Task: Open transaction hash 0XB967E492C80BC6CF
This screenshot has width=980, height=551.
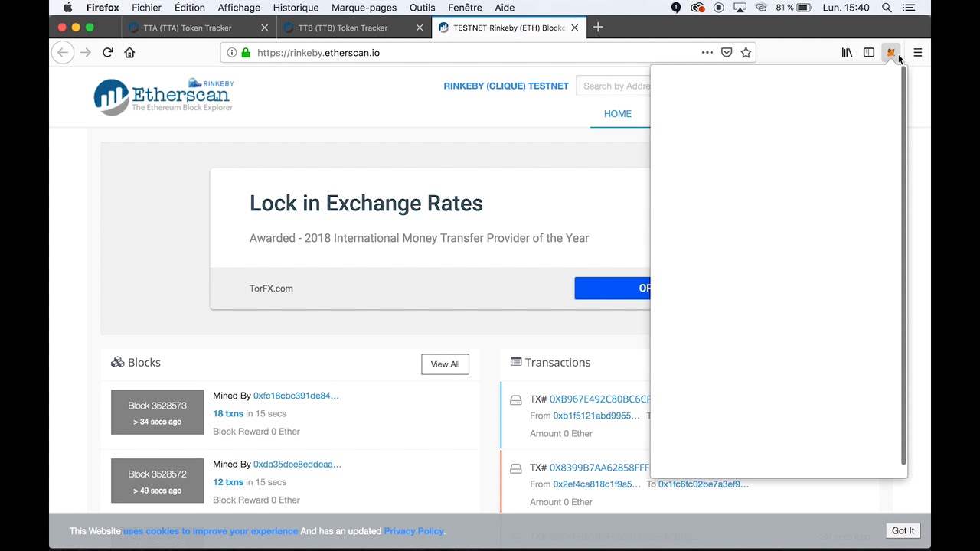Action: click(x=599, y=399)
